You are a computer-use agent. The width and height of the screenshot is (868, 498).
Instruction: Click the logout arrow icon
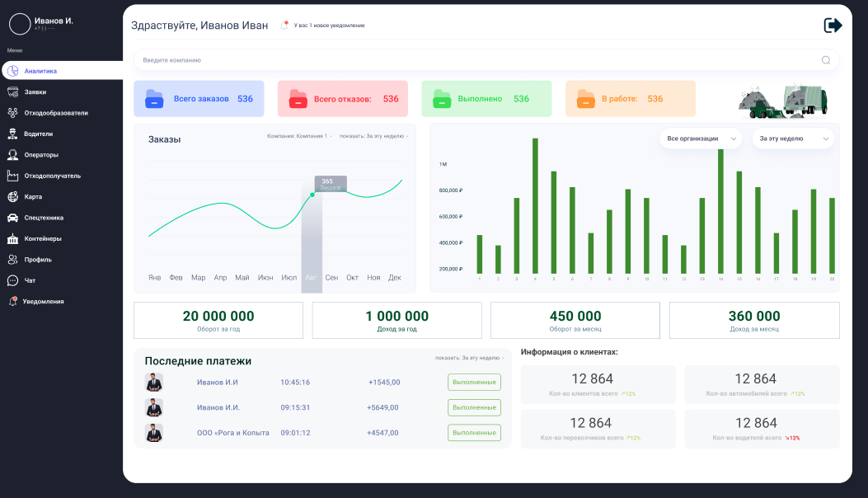833,25
